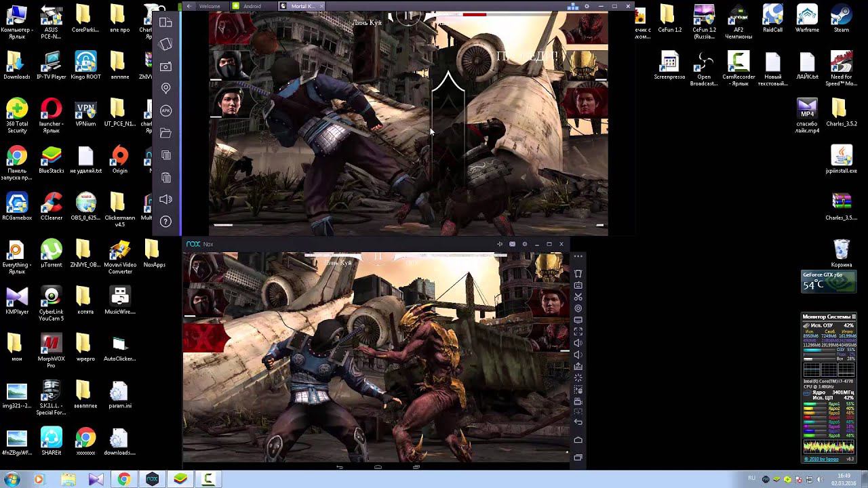Click the paste icon in BlueStacks sidebar
The image size is (868, 488).
coord(166,177)
